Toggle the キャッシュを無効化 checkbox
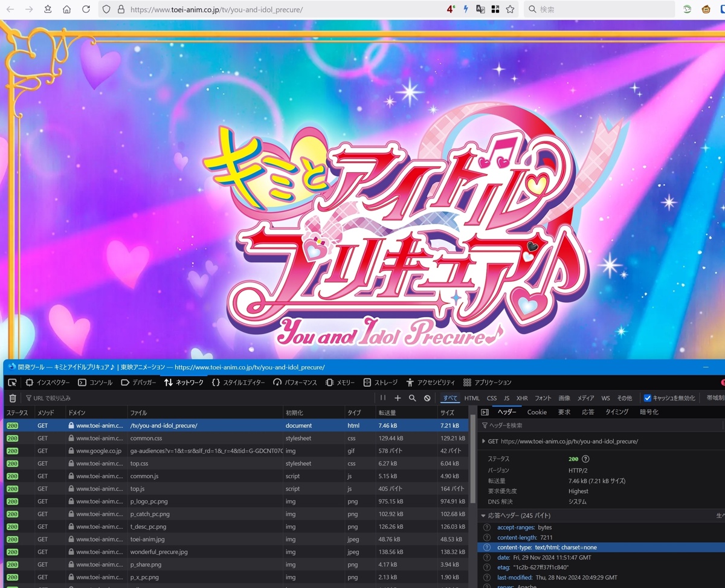This screenshot has width=725, height=588. [648, 398]
